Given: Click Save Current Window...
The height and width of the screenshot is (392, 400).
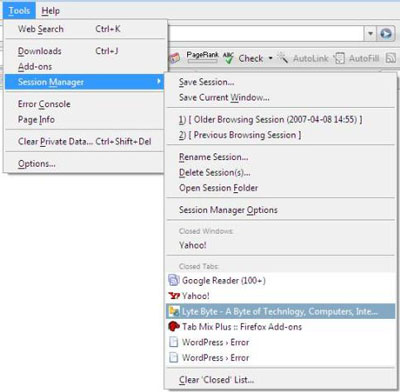Looking at the screenshot, I should coord(281,97).
